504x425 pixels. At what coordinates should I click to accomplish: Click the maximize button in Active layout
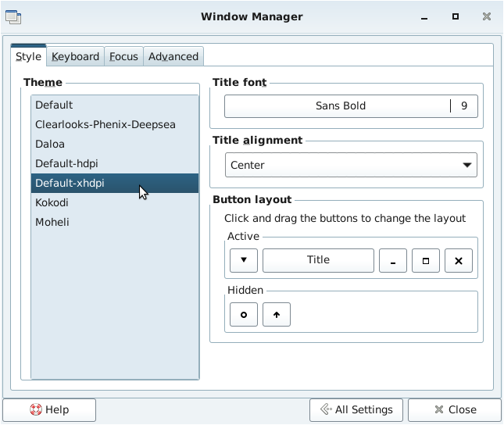[426, 260]
